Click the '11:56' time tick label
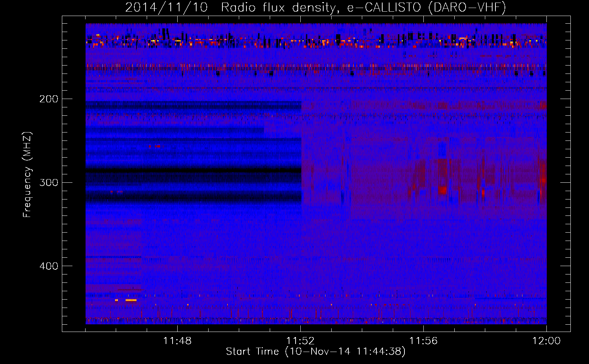This screenshot has width=589, height=364. [423, 341]
